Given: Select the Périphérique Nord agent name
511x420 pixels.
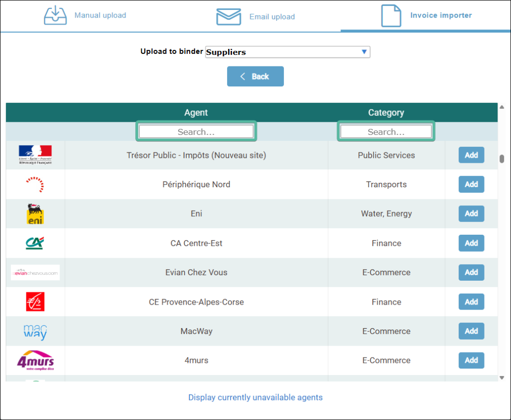Looking at the screenshot, I should click(x=196, y=185).
